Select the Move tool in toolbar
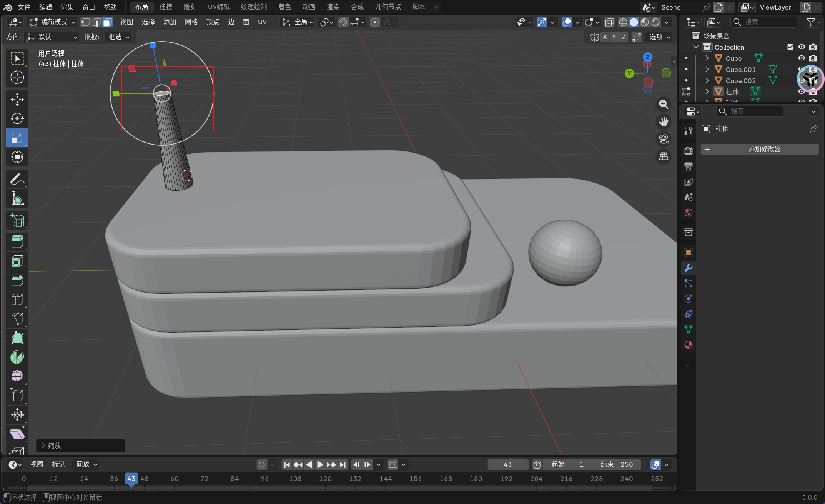Viewport: 825px width, 504px height. (x=17, y=100)
